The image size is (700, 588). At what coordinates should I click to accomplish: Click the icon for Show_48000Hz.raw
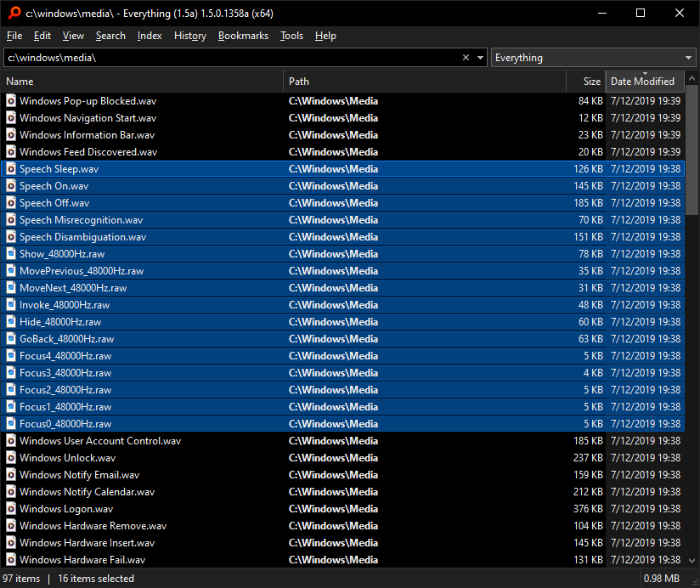tap(11, 253)
